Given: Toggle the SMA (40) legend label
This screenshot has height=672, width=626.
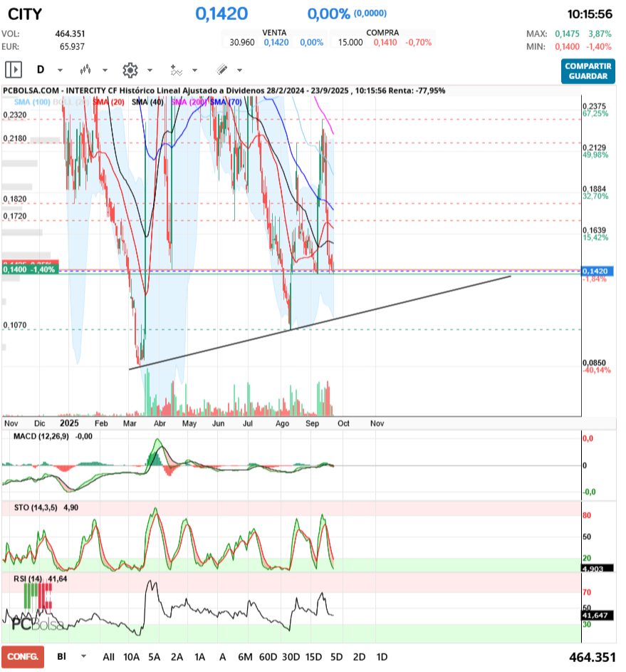Looking at the screenshot, I should tap(147, 102).
